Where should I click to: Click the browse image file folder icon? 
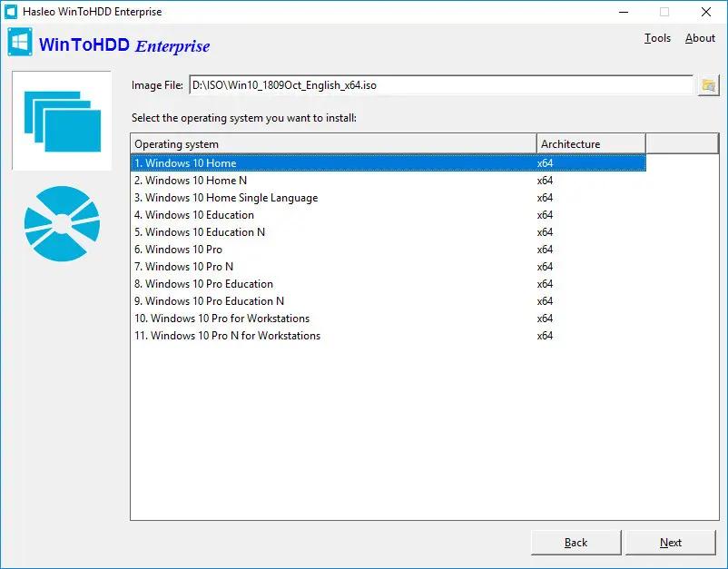[708, 85]
